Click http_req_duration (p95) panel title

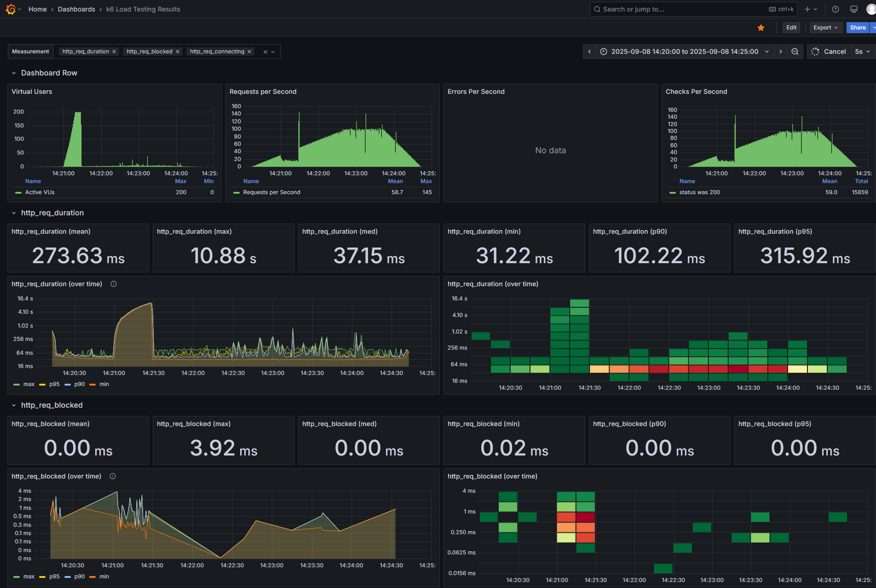tap(775, 231)
